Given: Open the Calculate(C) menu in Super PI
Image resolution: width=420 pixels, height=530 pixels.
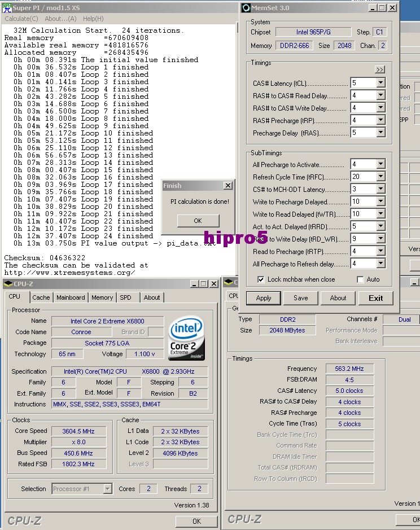Looking at the screenshot, I should [x=21, y=19].
